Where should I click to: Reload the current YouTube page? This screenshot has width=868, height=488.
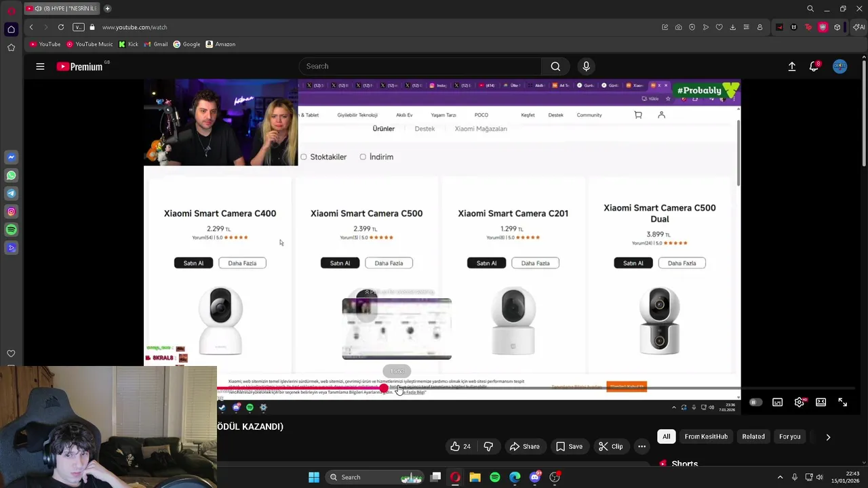(x=61, y=27)
